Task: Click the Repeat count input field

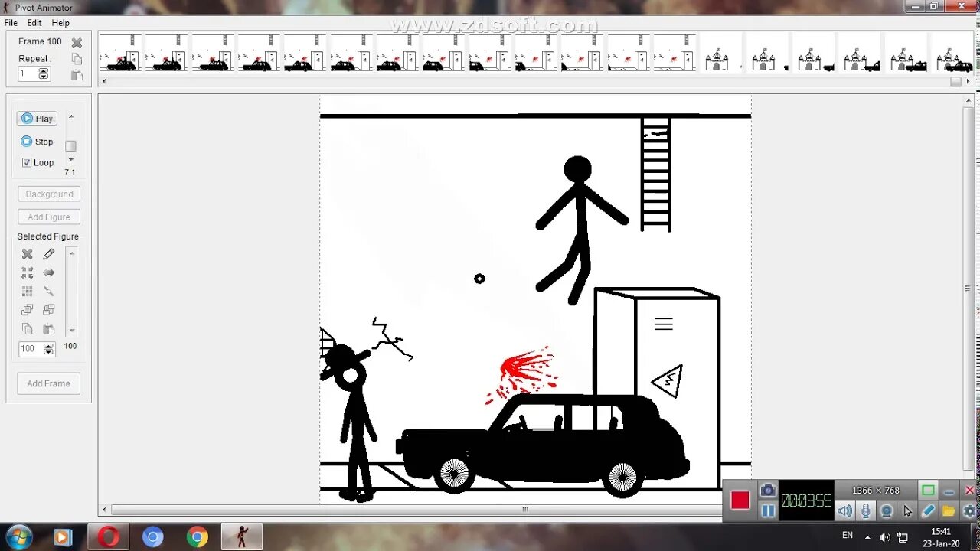Action: (x=28, y=73)
